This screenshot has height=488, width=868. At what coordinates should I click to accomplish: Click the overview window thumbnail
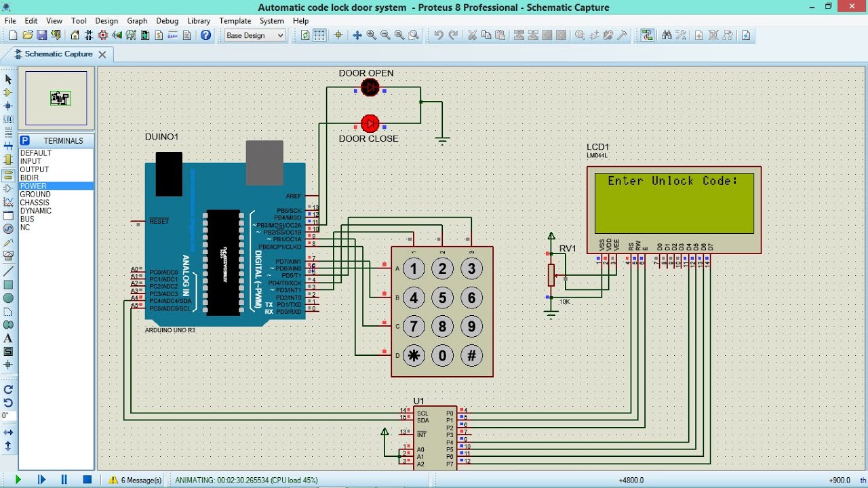(x=56, y=98)
